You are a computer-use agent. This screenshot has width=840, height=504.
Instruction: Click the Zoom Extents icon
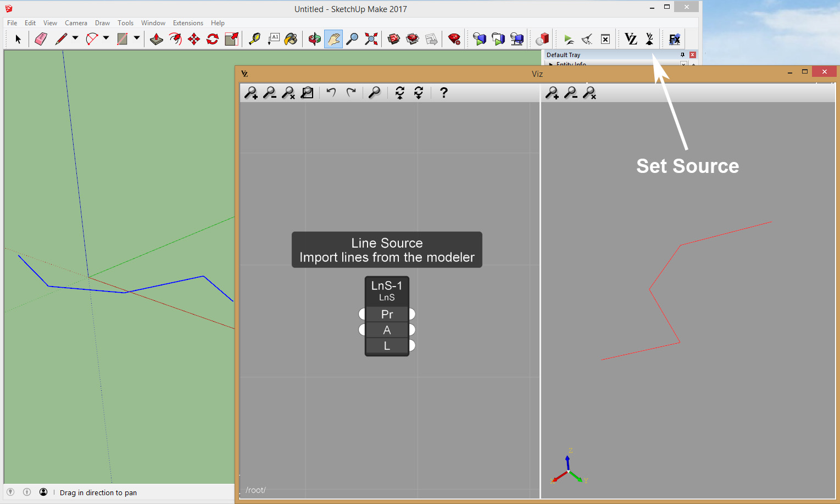tap(371, 39)
